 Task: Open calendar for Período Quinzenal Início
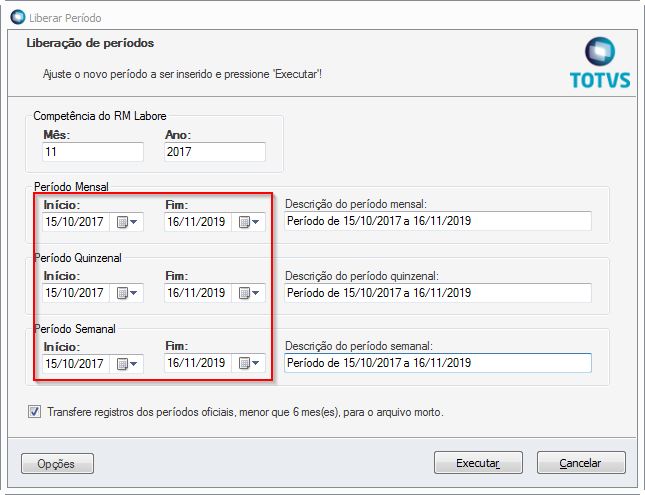[127, 293]
